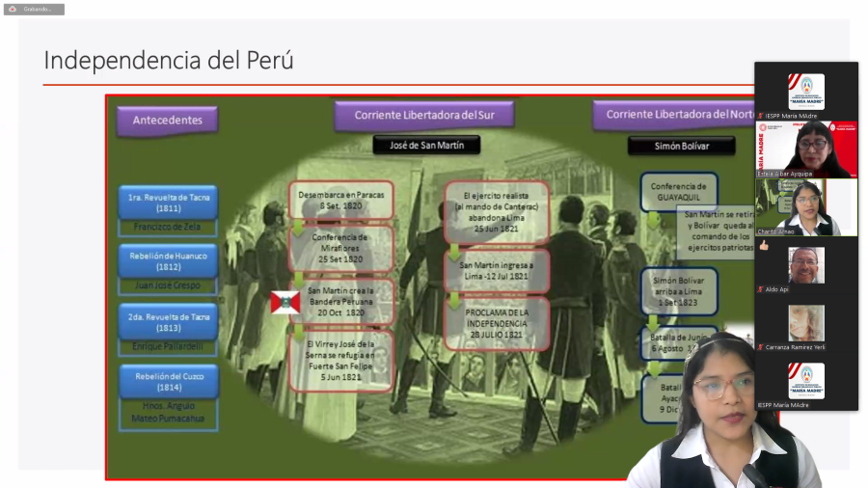Select the Rebelión del Cusco (1814) box

(x=169, y=381)
